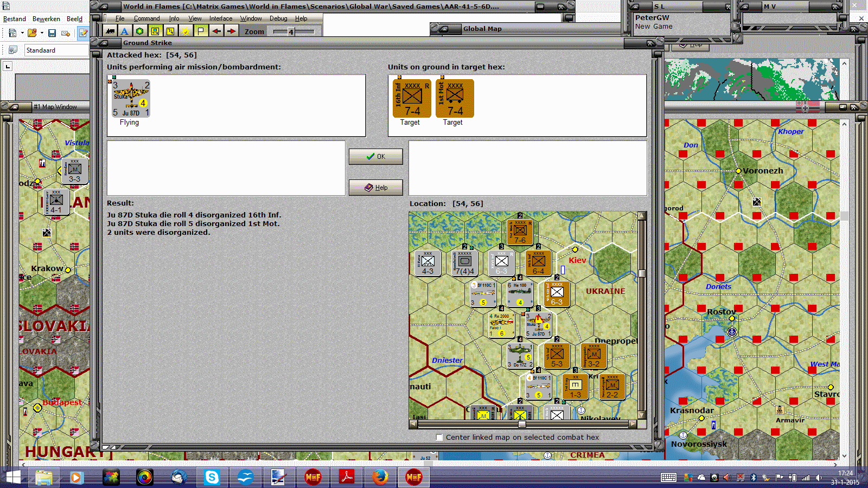Click the red left arrow toolbar icon

[x=216, y=31]
